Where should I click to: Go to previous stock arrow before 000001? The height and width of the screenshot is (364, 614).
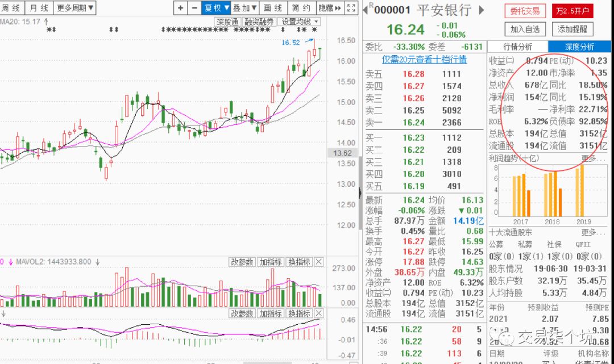coord(366,10)
